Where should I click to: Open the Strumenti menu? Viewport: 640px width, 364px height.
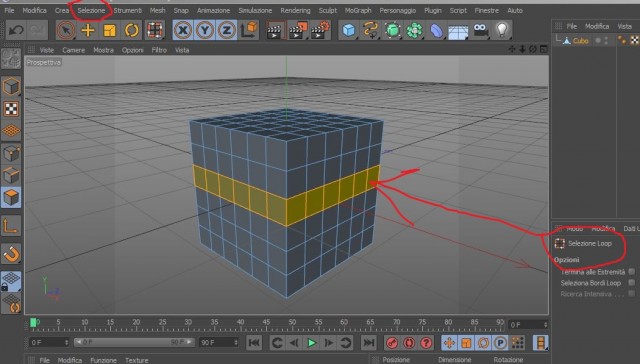coord(128,10)
